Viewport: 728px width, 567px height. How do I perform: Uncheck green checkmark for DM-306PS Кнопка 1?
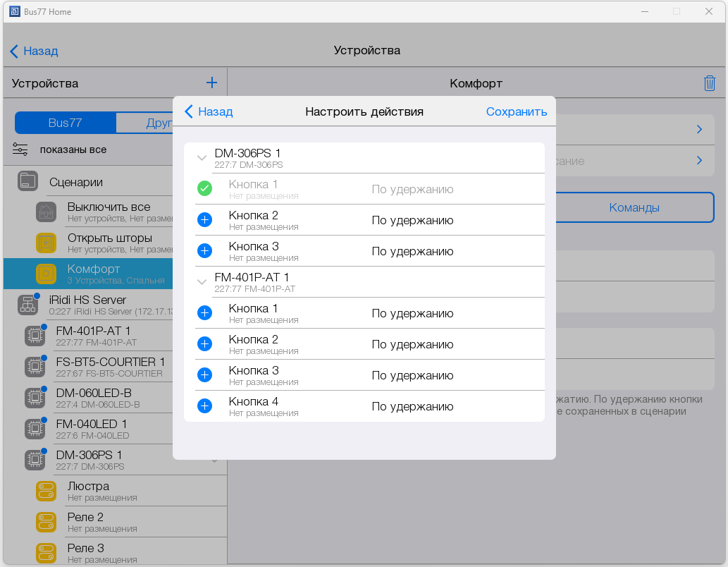click(204, 189)
